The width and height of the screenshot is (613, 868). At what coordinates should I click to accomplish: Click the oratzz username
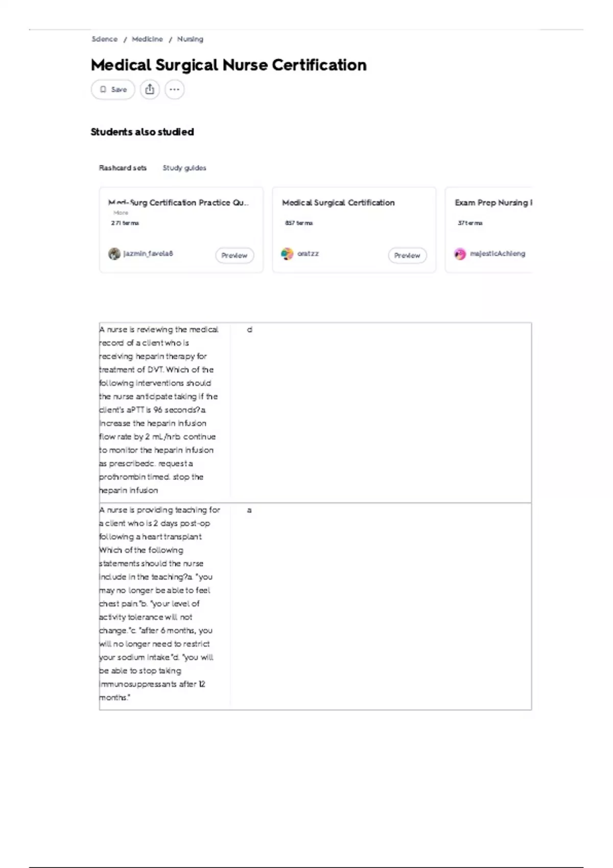tap(308, 254)
